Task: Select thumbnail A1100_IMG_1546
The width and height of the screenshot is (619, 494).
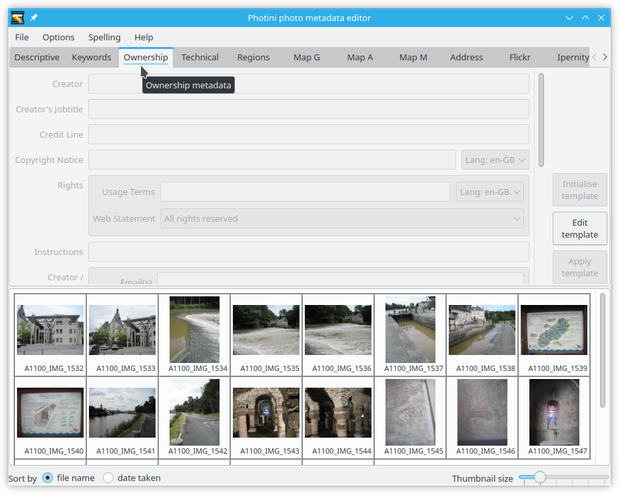Action: [x=482, y=417]
